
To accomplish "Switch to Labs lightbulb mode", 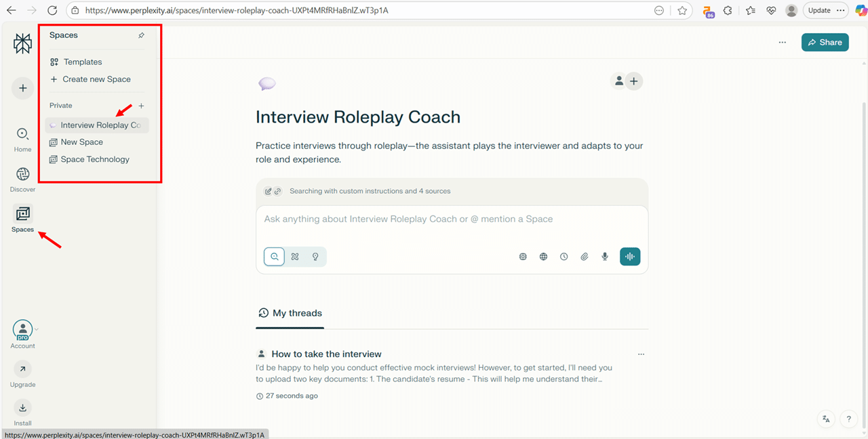I will (315, 257).
